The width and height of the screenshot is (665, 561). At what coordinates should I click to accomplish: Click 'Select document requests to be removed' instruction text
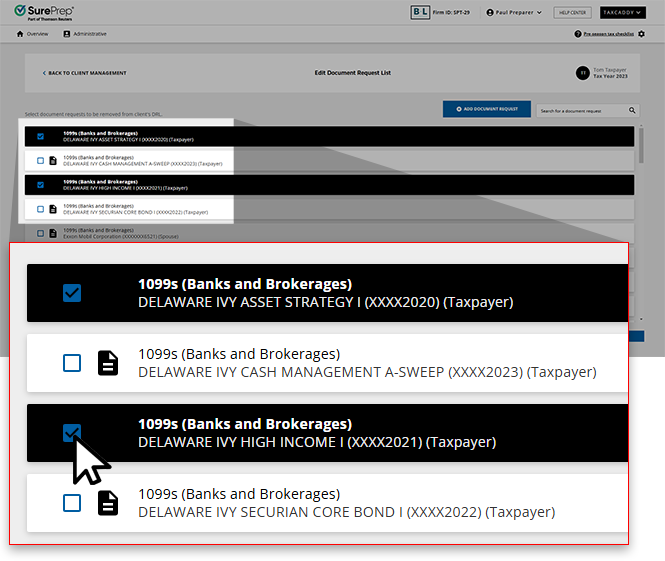point(94,114)
